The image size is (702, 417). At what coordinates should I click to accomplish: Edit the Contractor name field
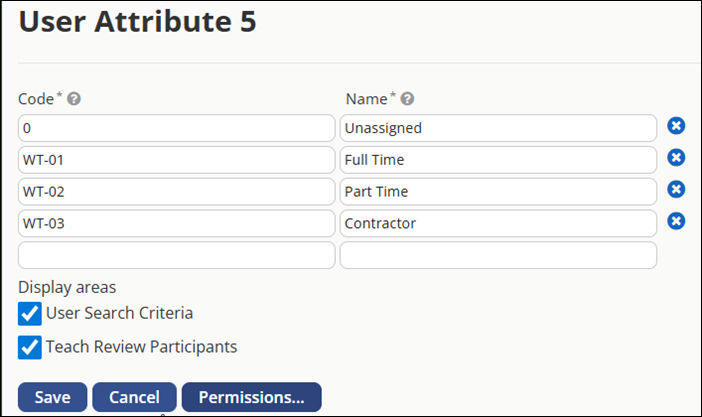[x=498, y=223]
